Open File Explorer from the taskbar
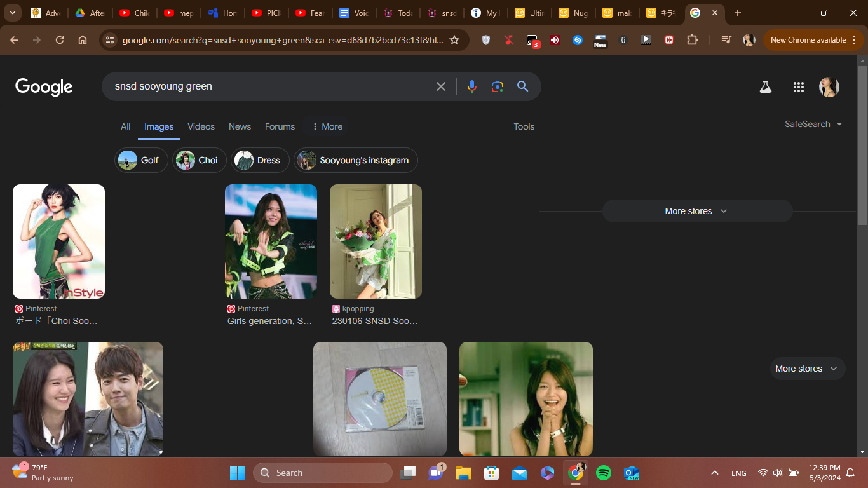Screen dimensions: 868x488 463,473
